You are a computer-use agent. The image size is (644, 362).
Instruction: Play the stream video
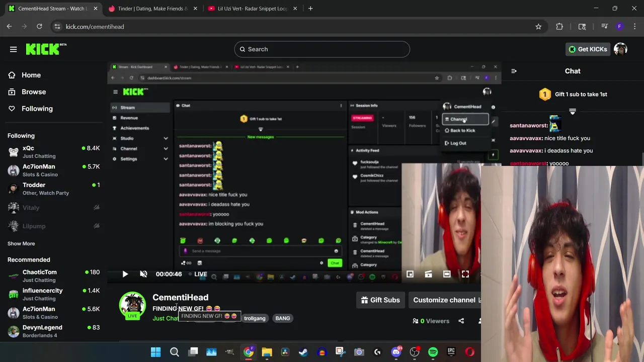pos(125,274)
